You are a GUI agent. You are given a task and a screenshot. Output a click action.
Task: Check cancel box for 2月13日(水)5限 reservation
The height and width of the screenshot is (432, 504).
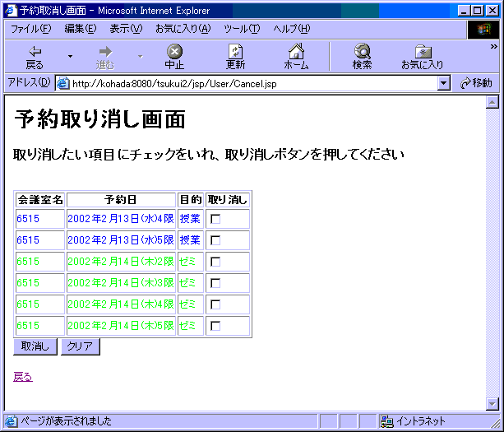[215, 240]
